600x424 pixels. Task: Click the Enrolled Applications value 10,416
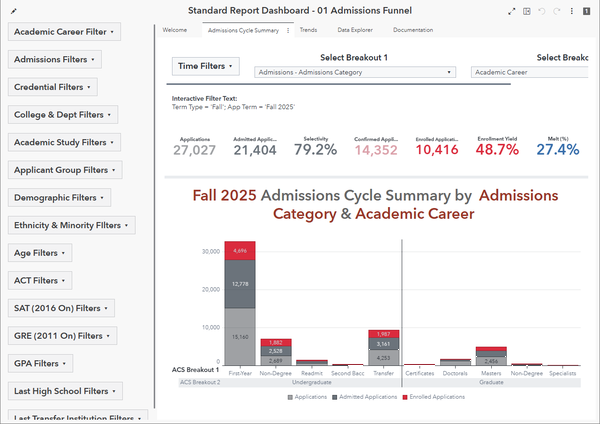coord(437,150)
